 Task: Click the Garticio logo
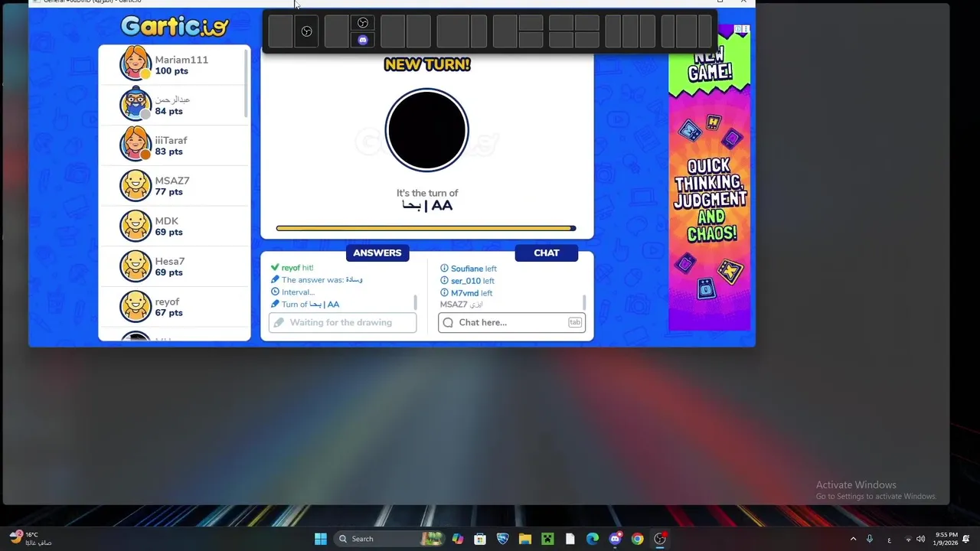coord(175,27)
